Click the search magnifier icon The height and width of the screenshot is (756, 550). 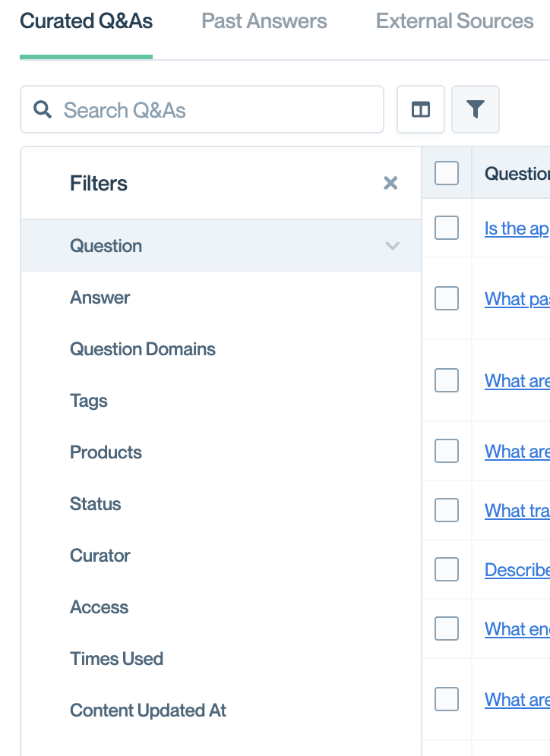click(x=43, y=110)
